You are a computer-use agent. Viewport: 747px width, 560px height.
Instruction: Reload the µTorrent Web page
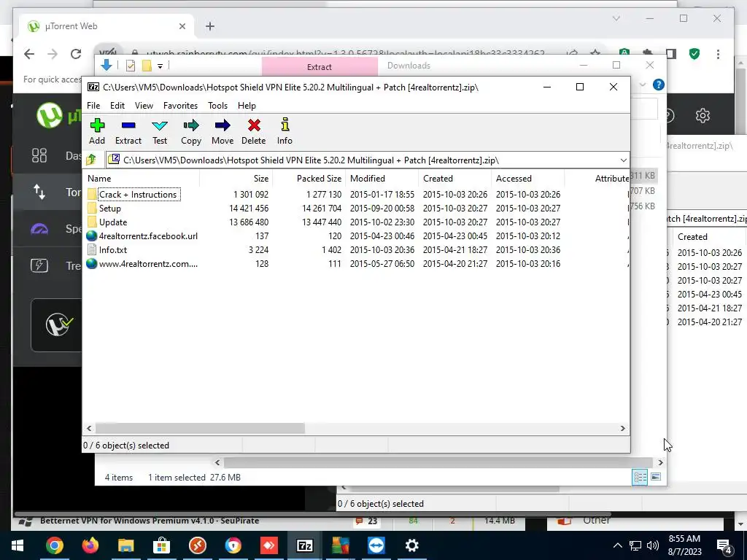coord(76,54)
